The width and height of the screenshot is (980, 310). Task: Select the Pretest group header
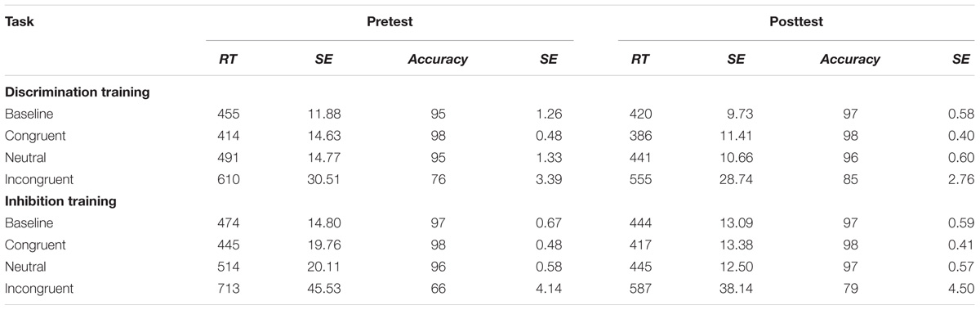[x=390, y=23]
